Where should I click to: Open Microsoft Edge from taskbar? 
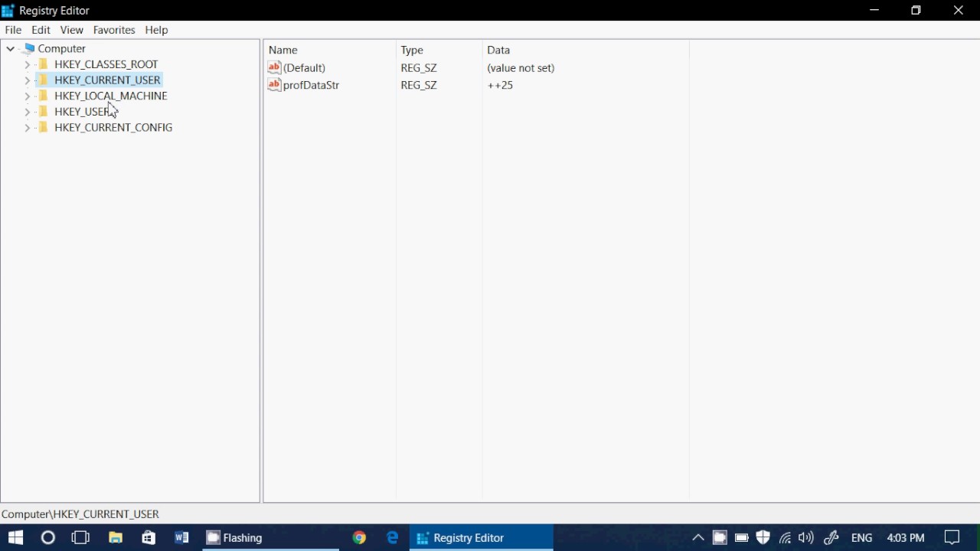tap(392, 538)
